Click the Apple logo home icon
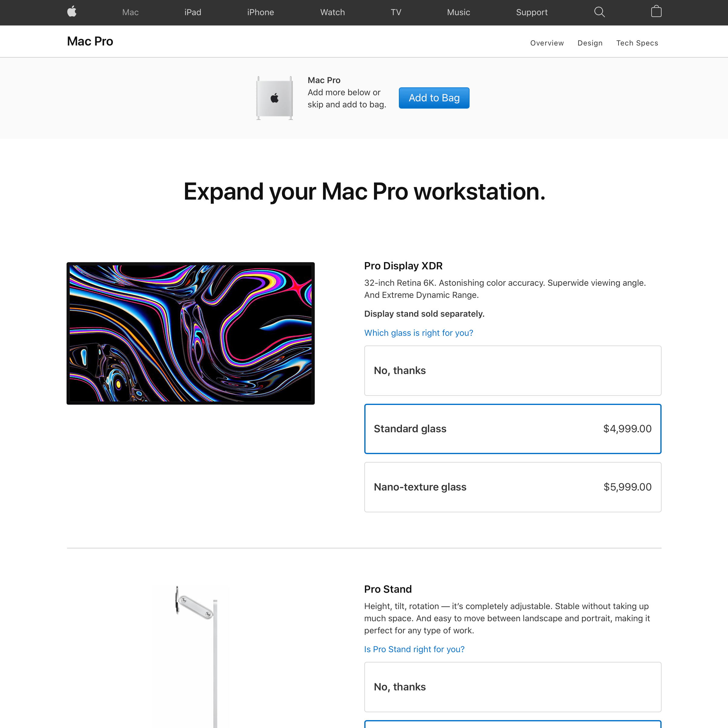The width and height of the screenshot is (728, 728). click(72, 12)
